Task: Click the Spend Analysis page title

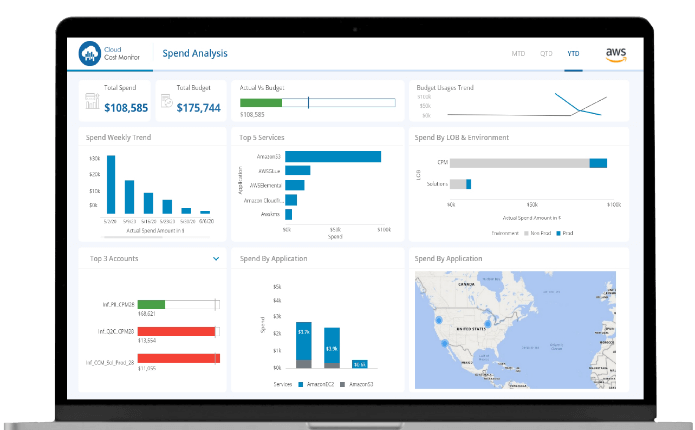Action: point(195,53)
